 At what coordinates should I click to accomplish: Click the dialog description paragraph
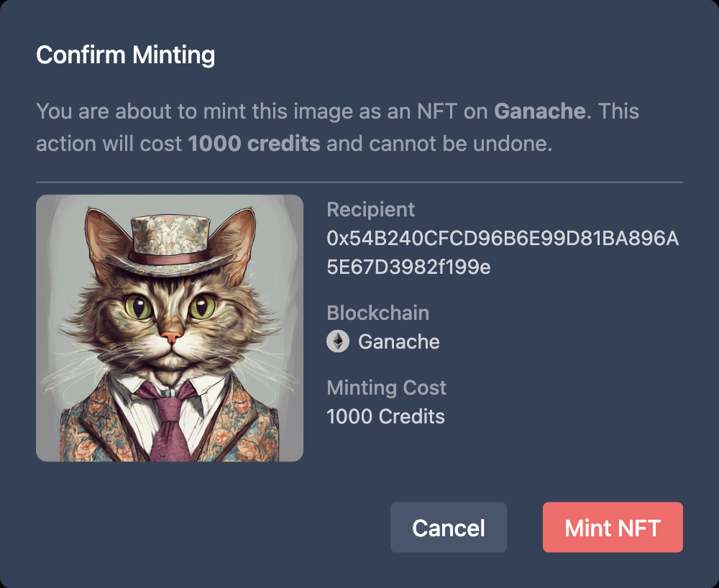(336, 127)
